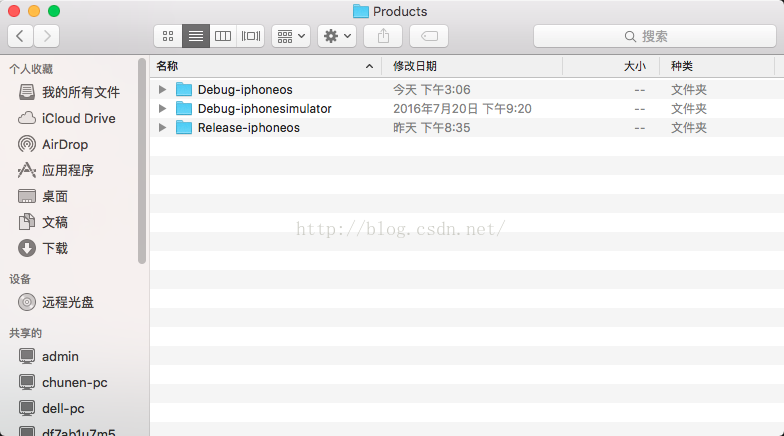Viewport: 784px width, 436px height.
Task: Switch to Cover Flow view
Action: (251, 36)
